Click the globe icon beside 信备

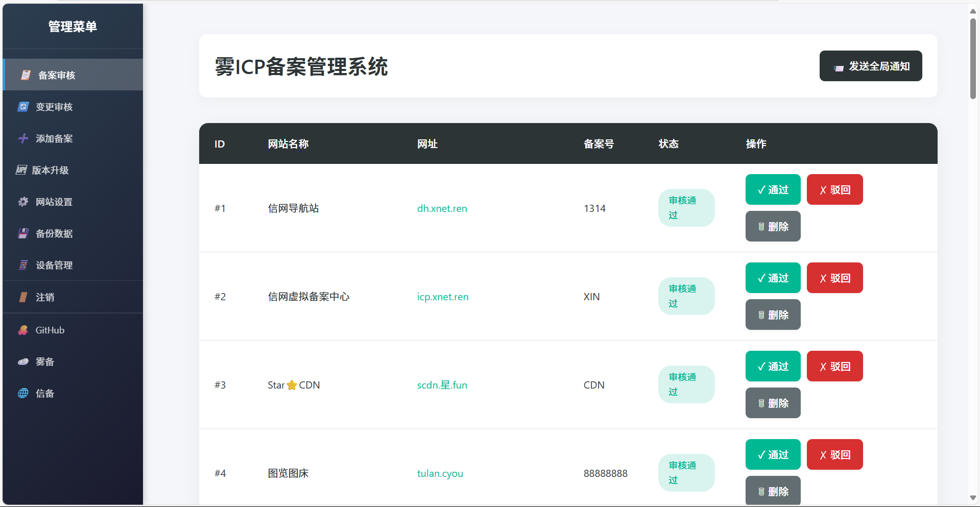(x=23, y=394)
